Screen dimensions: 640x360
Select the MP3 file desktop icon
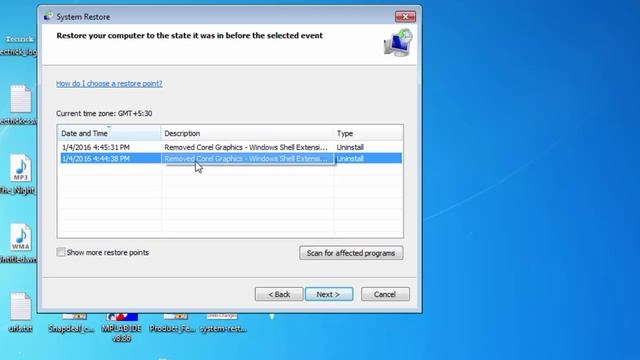[x=20, y=168]
